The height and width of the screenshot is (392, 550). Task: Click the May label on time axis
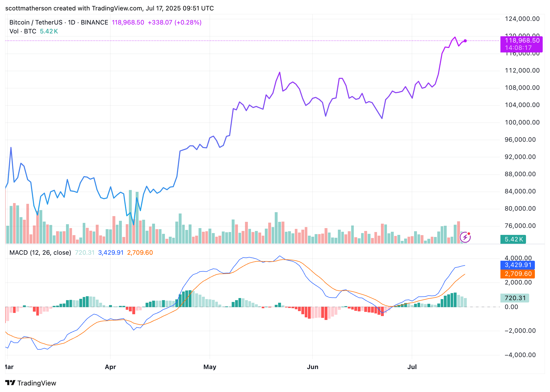(210, 367)
